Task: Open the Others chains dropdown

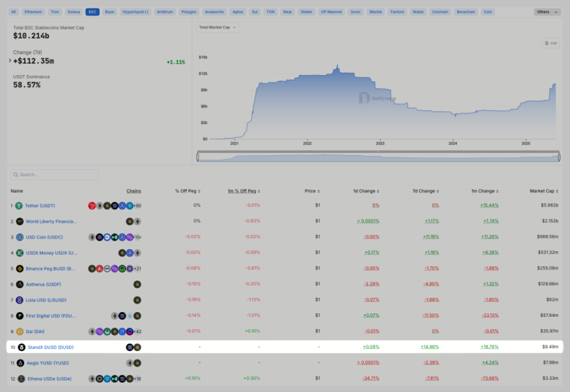Action: (x=547, y=12)
